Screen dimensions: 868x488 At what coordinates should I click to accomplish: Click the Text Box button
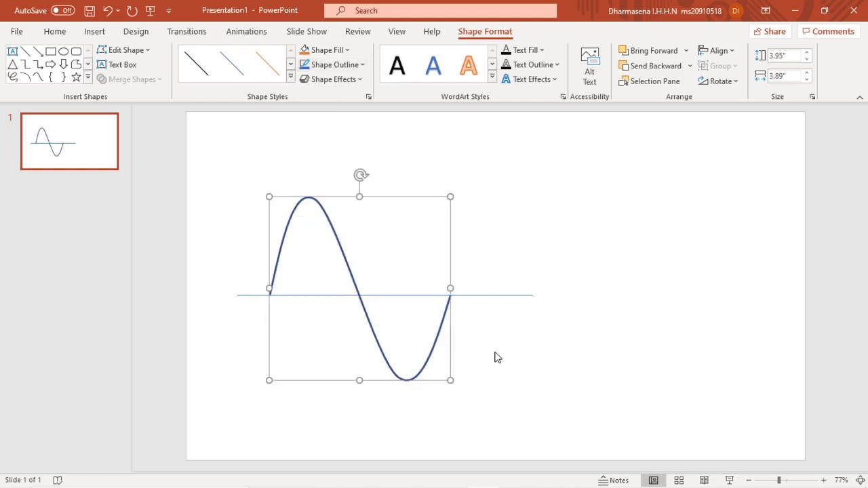117,64
